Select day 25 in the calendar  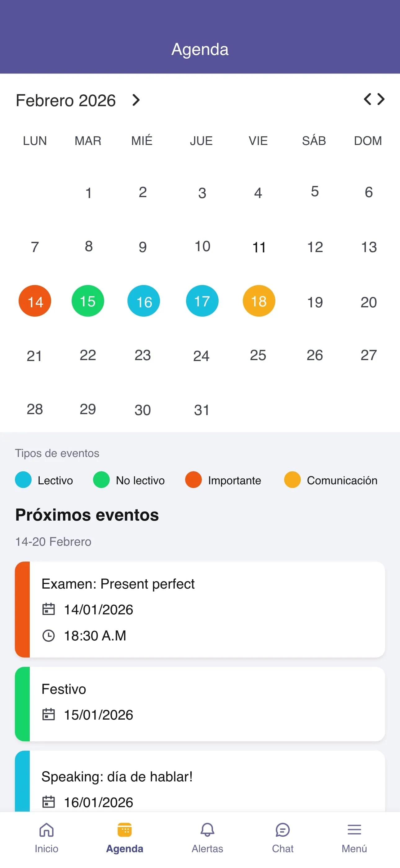point(258,355)
